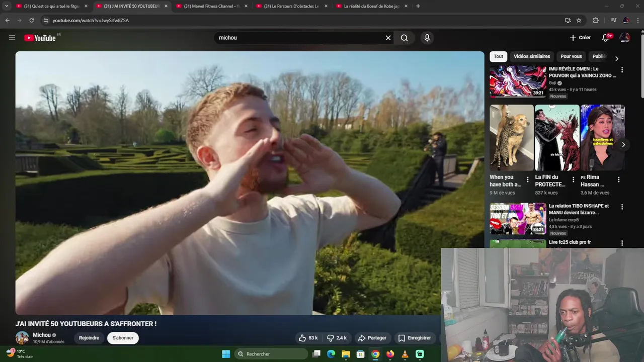
Task: Click the browser address bar URL
Action: pos(91,20)
